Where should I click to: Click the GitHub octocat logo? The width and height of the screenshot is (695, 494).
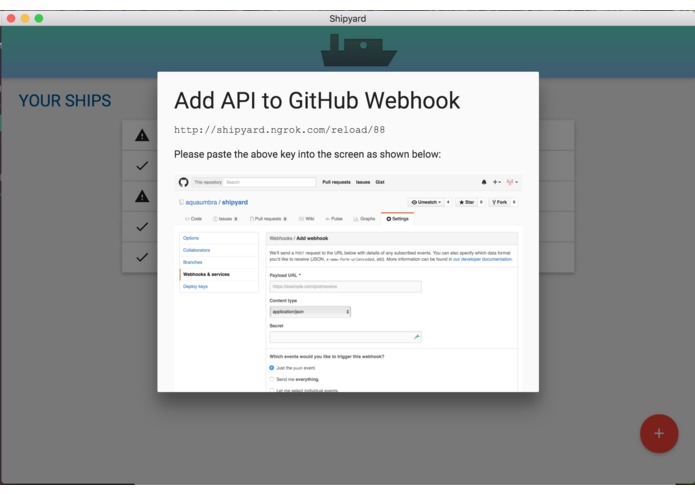coord(184,182)
